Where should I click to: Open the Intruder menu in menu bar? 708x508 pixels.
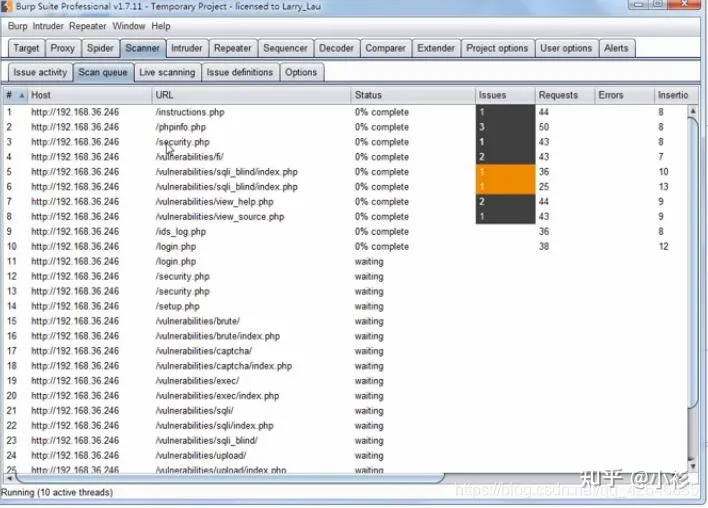[x=48, y=26]
